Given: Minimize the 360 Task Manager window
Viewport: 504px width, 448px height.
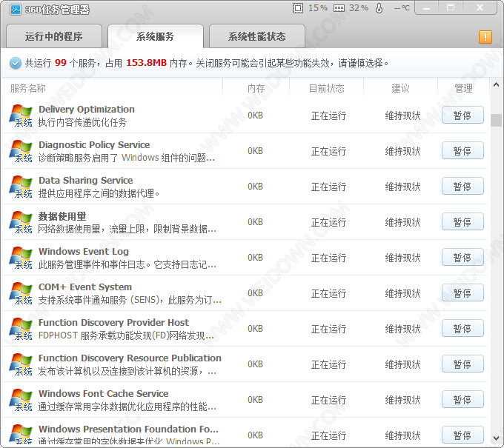Looking at the screenshot, I should tap(426, 8).
